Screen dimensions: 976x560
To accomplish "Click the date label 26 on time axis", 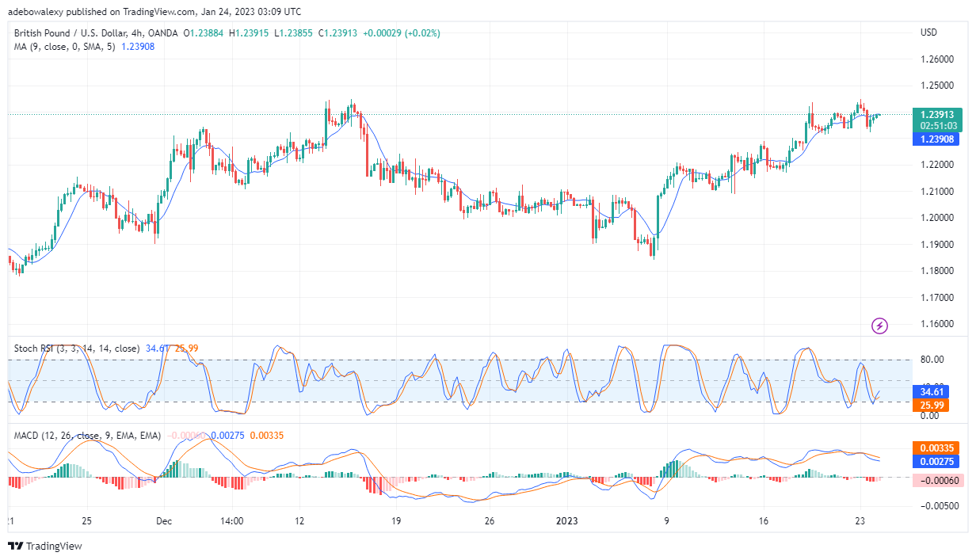I will (490, 521).
